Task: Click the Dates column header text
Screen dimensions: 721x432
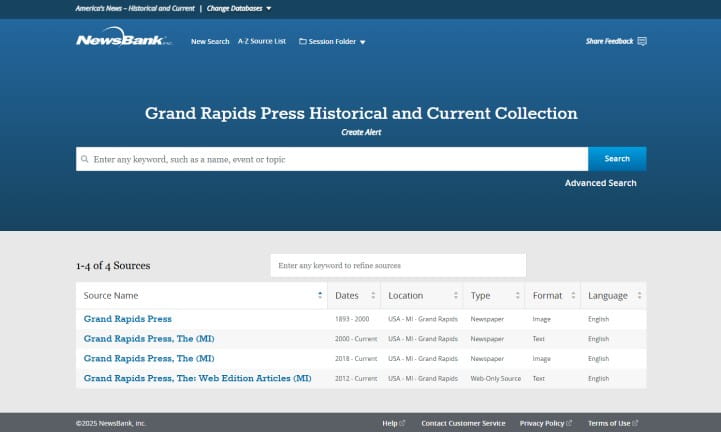Action: pyautogui.click(x=347, y=295)
